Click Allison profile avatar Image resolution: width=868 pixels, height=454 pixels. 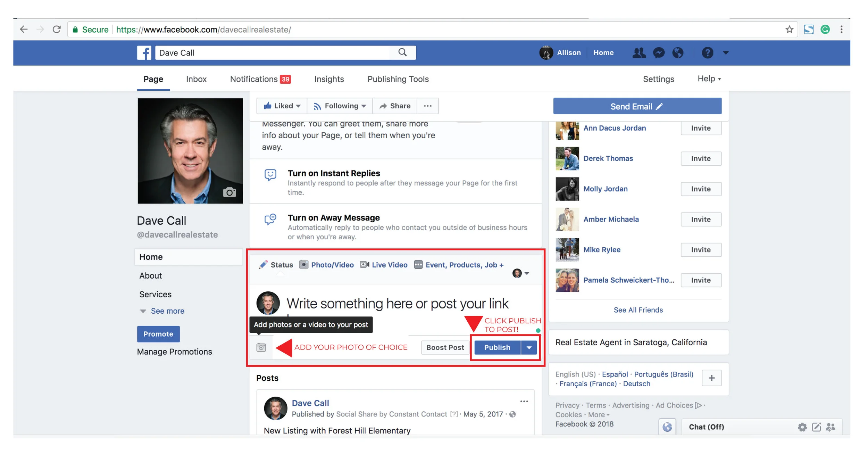click(546, 53)
